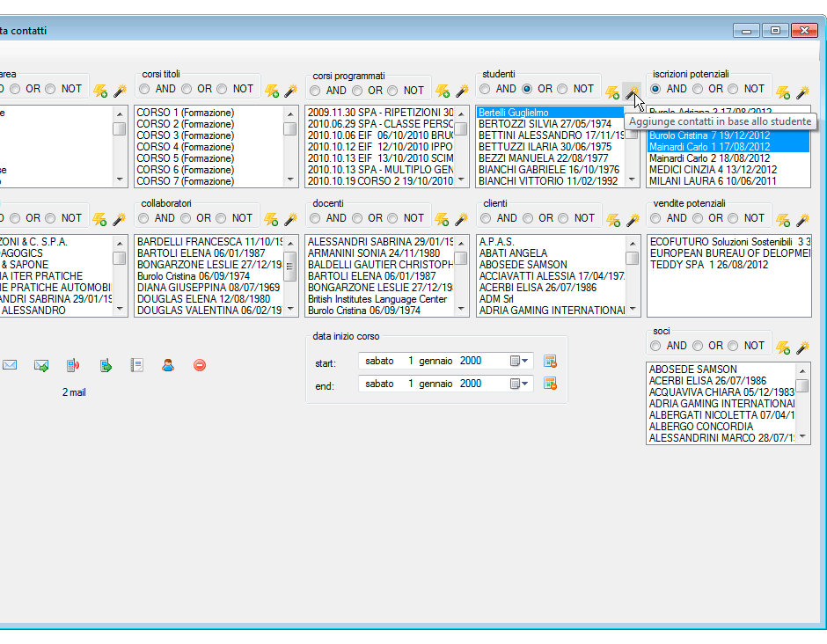Image resolution: width=827 pixels, height=644 pixels.
Task: Click the mobile phone icon with green arrow
Action: (x=106, y=365)
